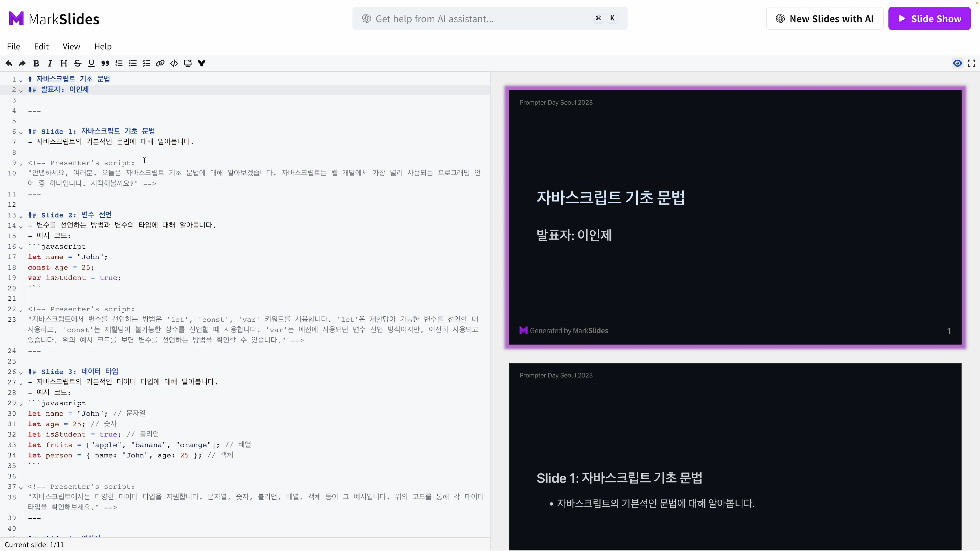Image resolution: width=980 pixels, height=551 pixels.
Task: Click the mermaid diagram toolbar icon
Action: coord(202,63)
